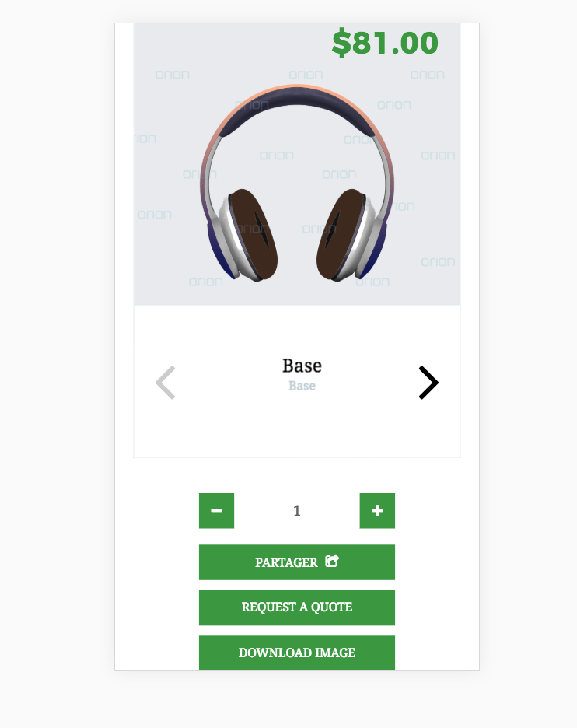The width and height of the screenshot is (577, 728).
Task: Click the top-left orion watermark
Action: [x=172, y=75]
